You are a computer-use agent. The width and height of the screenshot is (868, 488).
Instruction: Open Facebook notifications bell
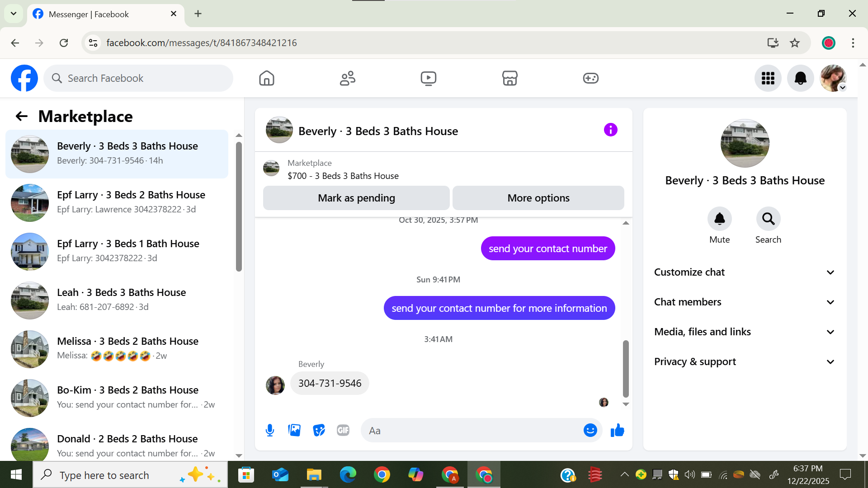click(800, 78)
